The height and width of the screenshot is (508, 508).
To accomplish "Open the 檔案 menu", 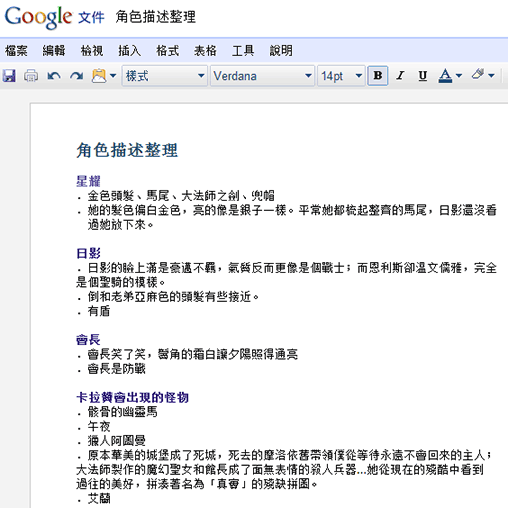I will click(16, 51).
